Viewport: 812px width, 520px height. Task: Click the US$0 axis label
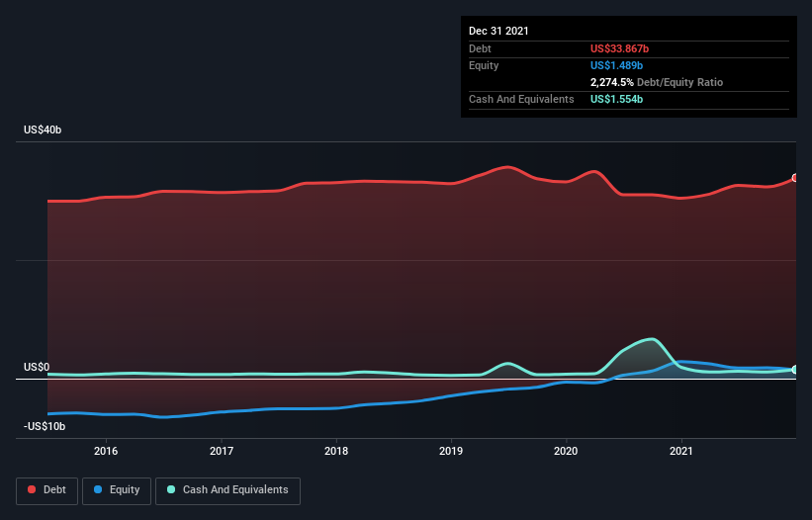(37, 368)
